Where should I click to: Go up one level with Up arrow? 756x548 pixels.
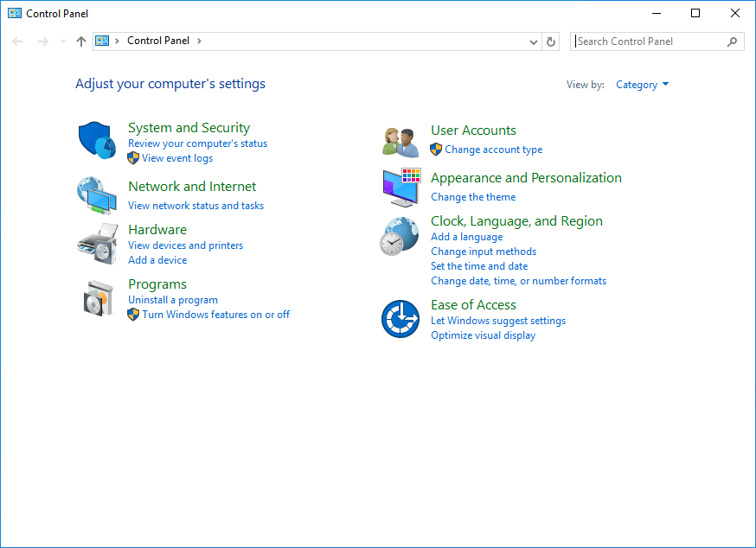point(81,41)
